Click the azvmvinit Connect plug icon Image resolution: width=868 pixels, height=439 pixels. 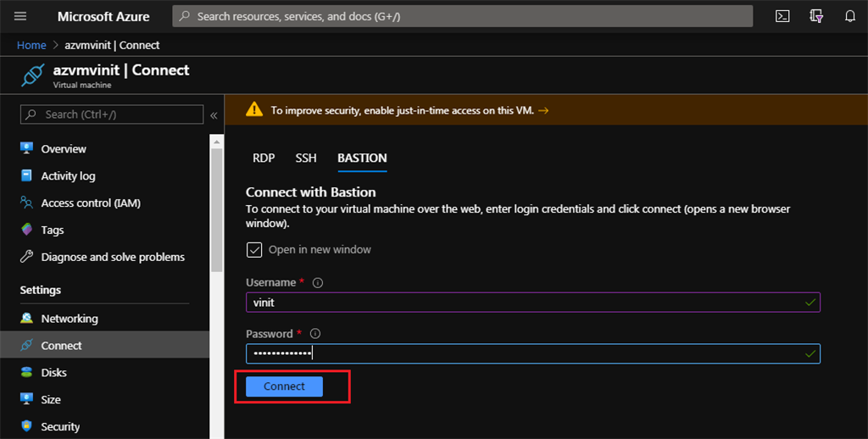click(33, 75)
